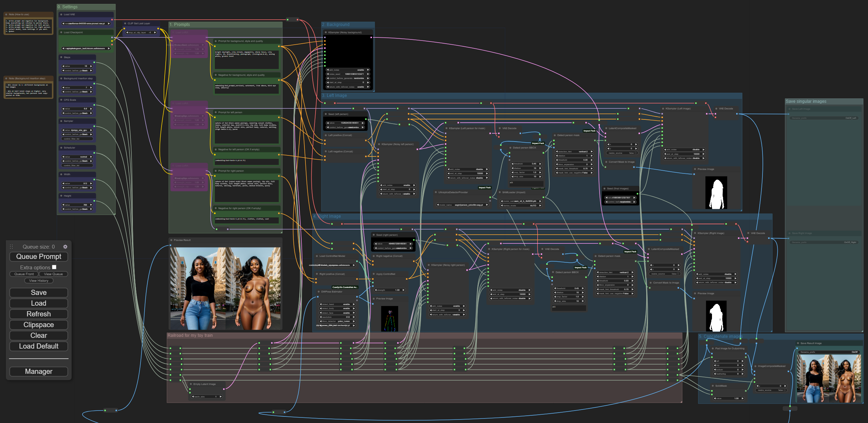Open the Manager button
Image resolution: width=868 pixels, height=423 pixels.
(x=39, y=371)
